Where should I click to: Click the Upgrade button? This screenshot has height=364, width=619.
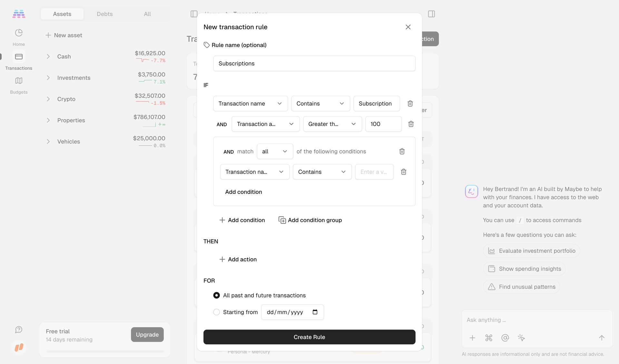point(147,334)
